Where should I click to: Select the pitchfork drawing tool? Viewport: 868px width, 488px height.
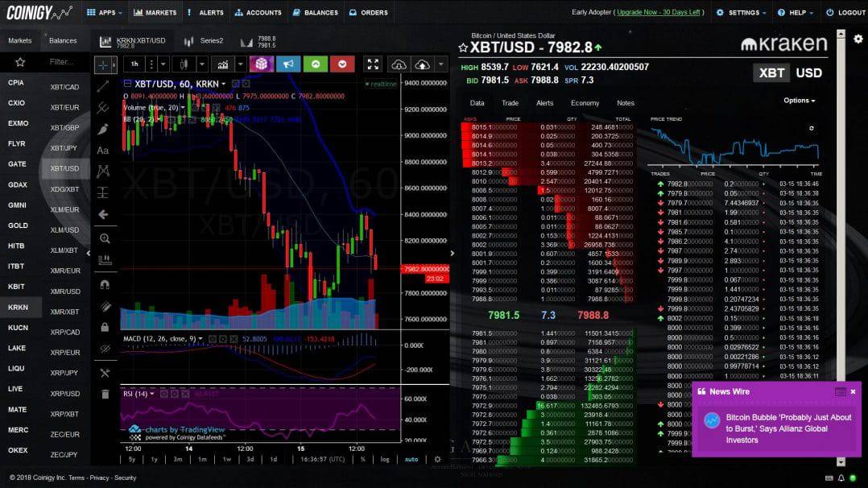103,107
